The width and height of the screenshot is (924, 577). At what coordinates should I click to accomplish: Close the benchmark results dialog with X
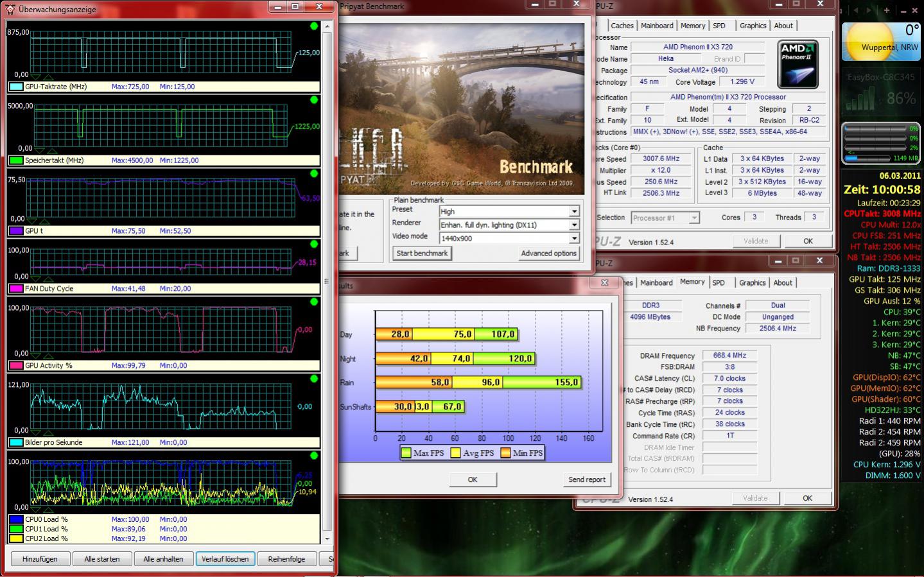click(x=604, y=282)
